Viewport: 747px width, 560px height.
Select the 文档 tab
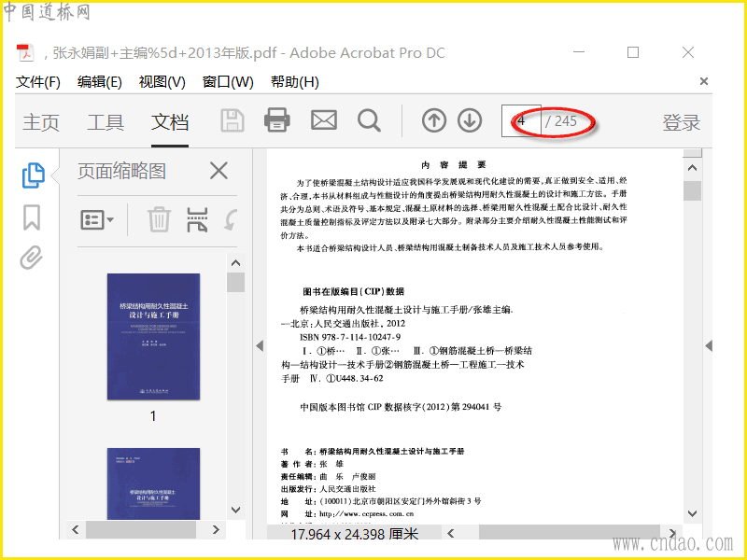[x=170, y=122]
